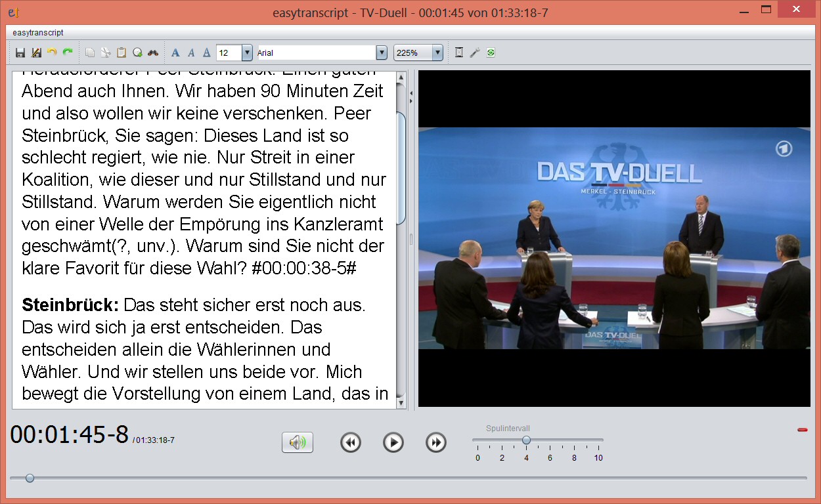This screenshot has height=504, width=821.
Task: Open the font family dropdown showing Arial
Action: pyautogui.click(x=381, y=52)
